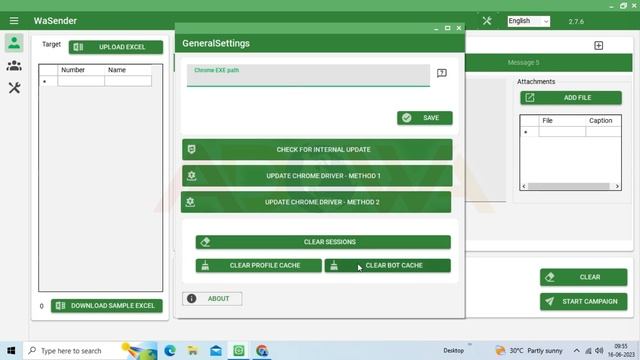Click the Download Sample Excel button
This screenshot has width=640, height=360.
coord(107,306)
